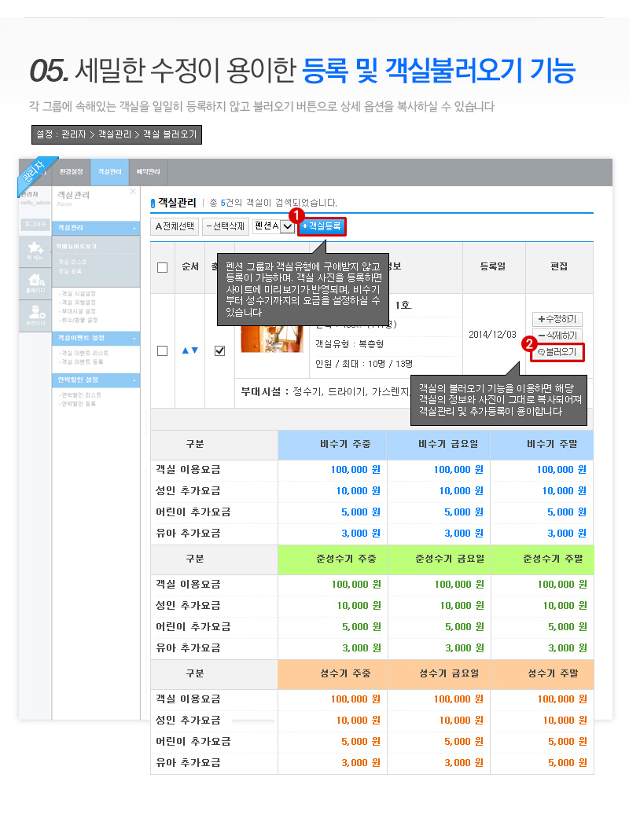Viewport: 629px width, 840px height.
Task: Click 비수기 주중 객실 이용요금 100,000 원
Action: 355,470
